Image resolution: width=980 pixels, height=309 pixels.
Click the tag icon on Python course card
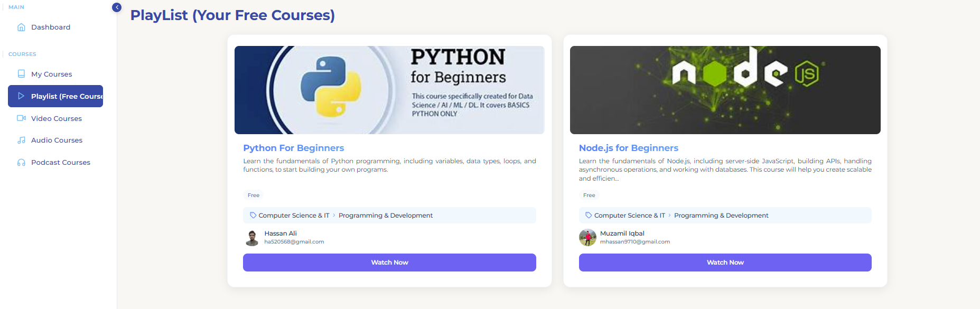tap(253, 216)
